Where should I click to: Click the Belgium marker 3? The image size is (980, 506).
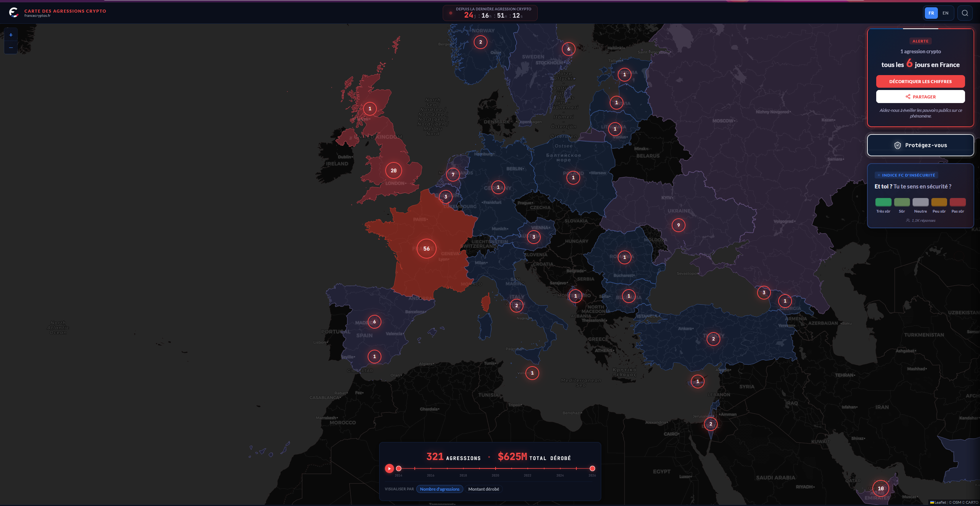445,197
